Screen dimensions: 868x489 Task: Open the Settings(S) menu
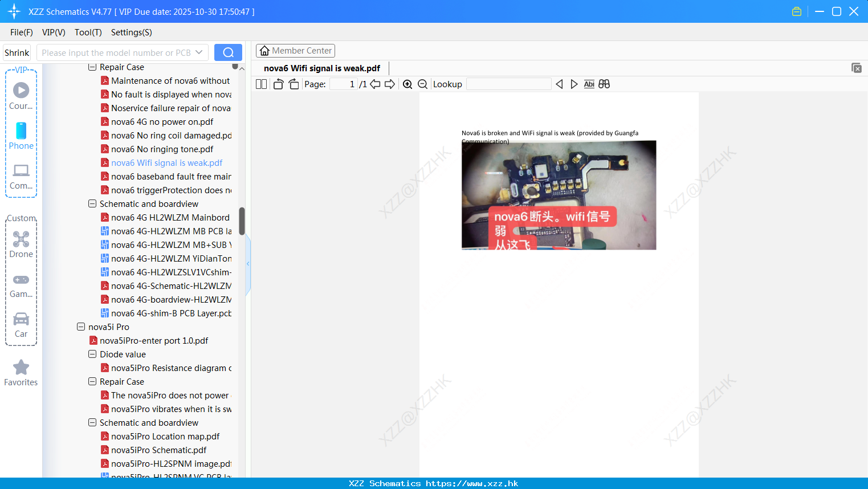pos(132,32)
